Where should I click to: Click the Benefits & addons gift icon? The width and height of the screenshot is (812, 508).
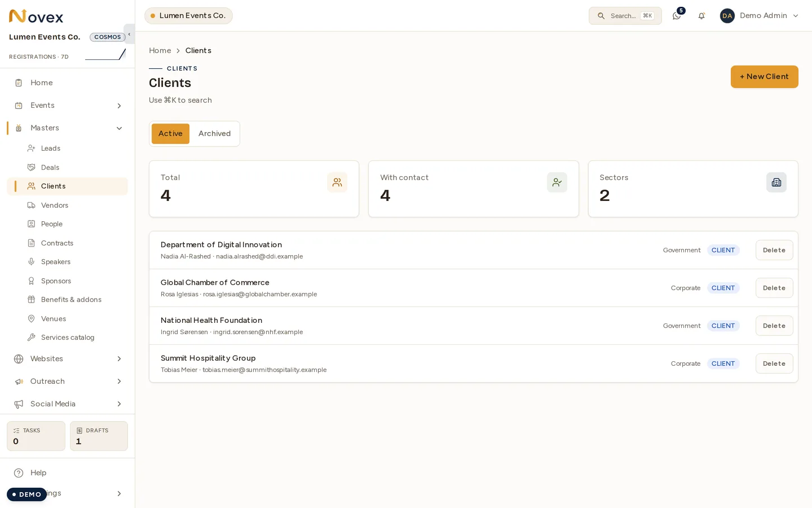pyautogui.click(x=32, y=300)
